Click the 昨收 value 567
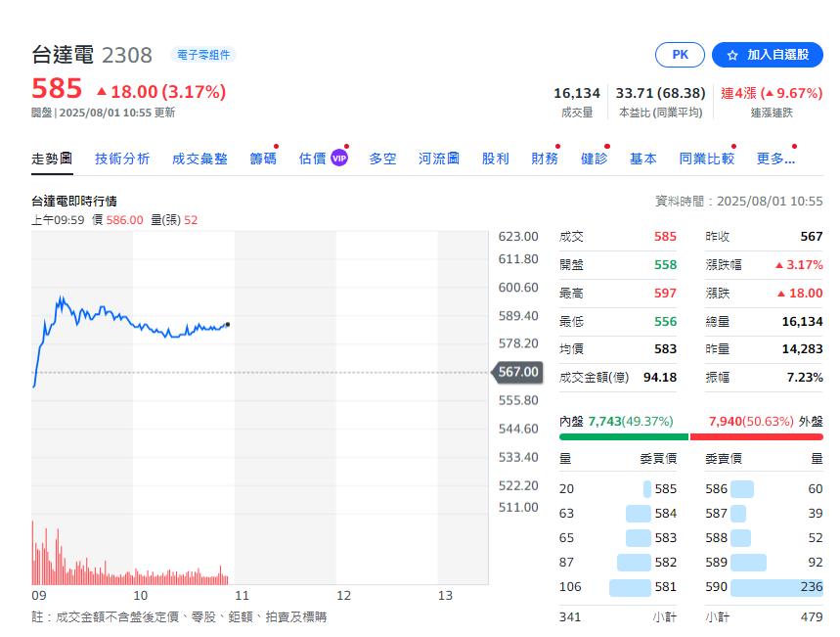This screenshot has height=637, width=840. 811,237
